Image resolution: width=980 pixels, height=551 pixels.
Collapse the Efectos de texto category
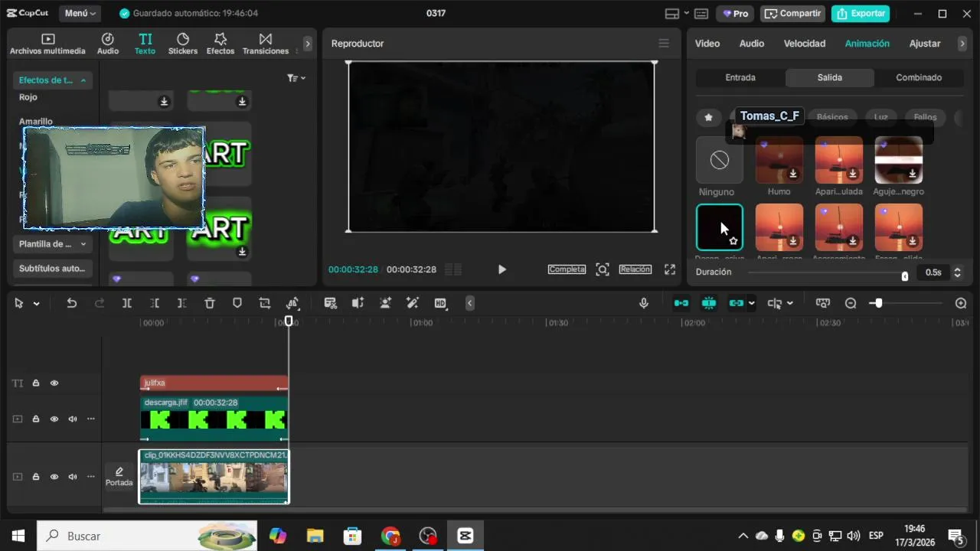52,80
